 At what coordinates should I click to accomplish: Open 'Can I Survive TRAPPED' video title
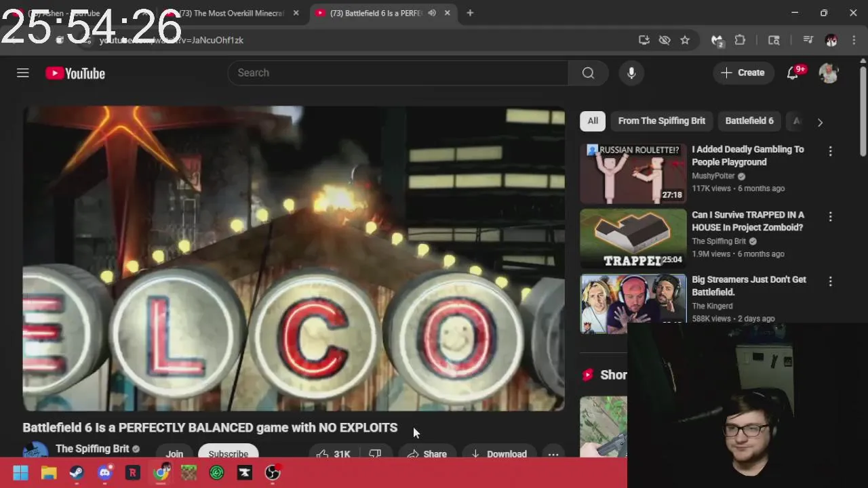(x=748, y=221)
